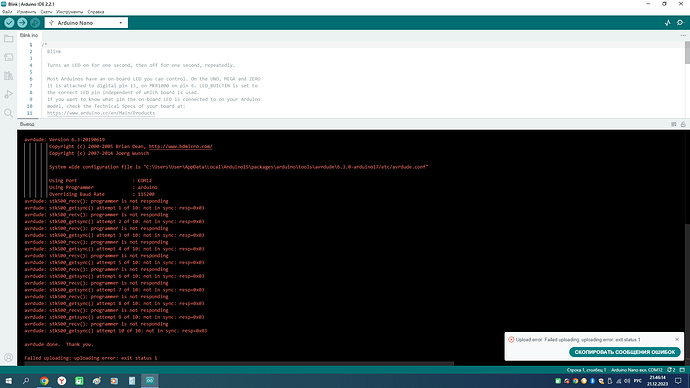The width and height of the screenshot is (690, 388).
Task: Click Скопировать сообщения ошибок button
Action: coord(625,352)
